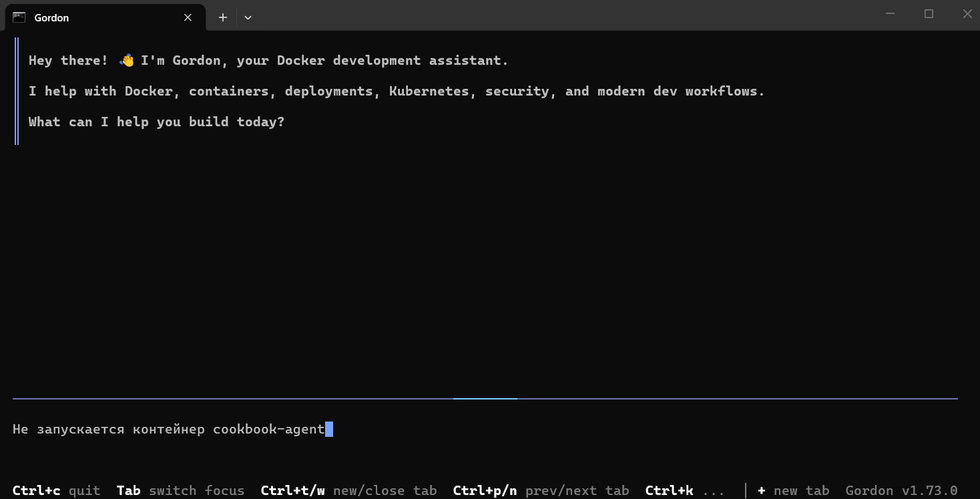Click the 'Ctrl+t/w new/close tab' hint

click(x=348, y=491)
